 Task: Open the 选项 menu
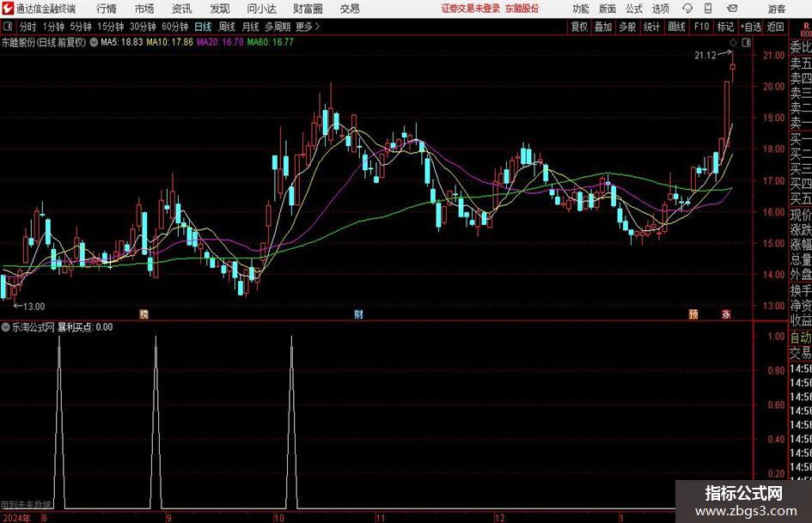[x=661, y=9]
